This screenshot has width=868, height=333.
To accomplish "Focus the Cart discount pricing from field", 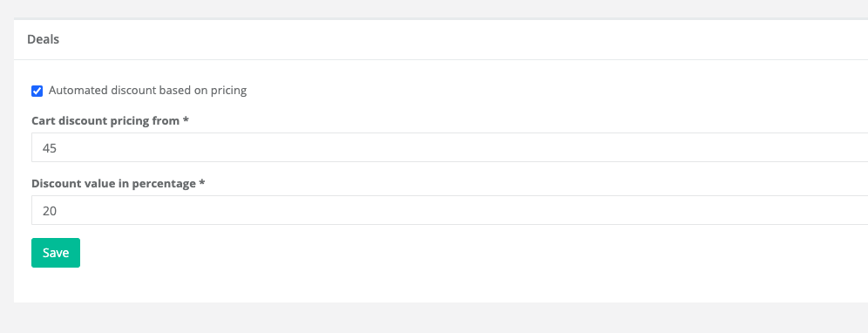I will tap(450, 147).
